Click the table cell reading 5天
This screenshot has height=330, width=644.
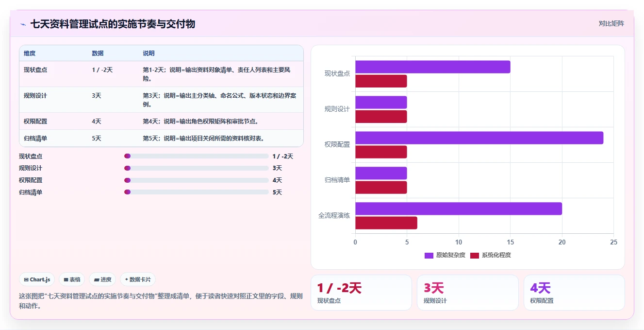(97, 139)
